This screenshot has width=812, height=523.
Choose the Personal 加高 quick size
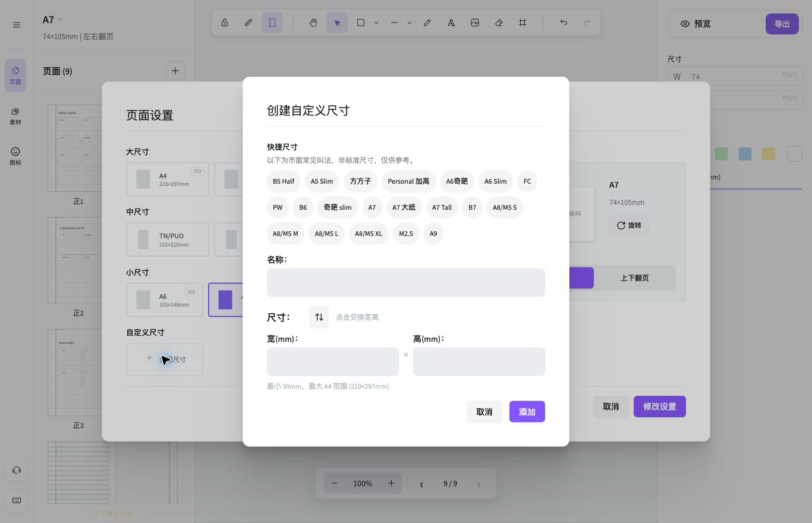pyautogui.click(x=408, y=181)
